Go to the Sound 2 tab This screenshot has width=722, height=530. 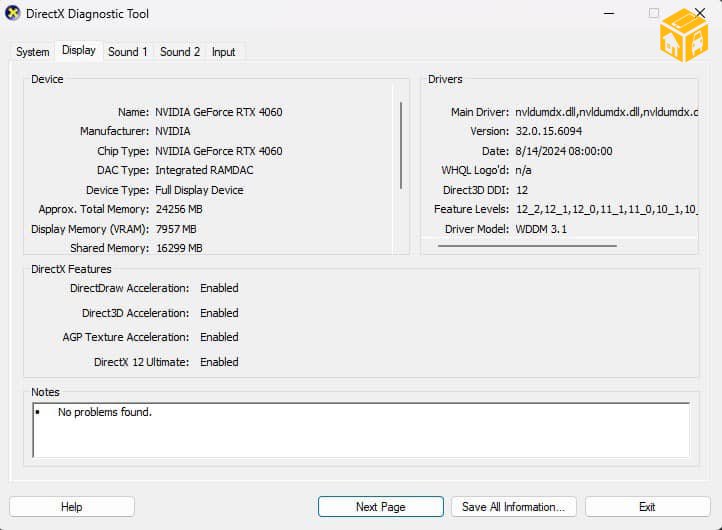(x=180, y=52)
